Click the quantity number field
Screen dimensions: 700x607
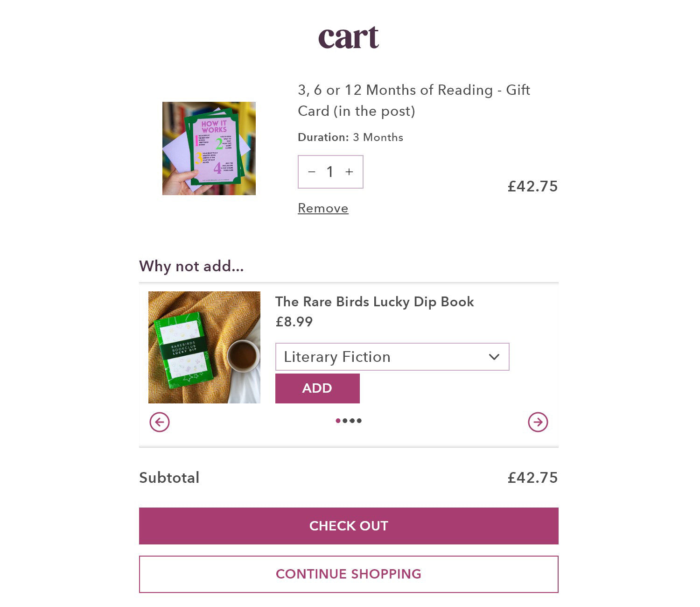(x=330, y=172)
